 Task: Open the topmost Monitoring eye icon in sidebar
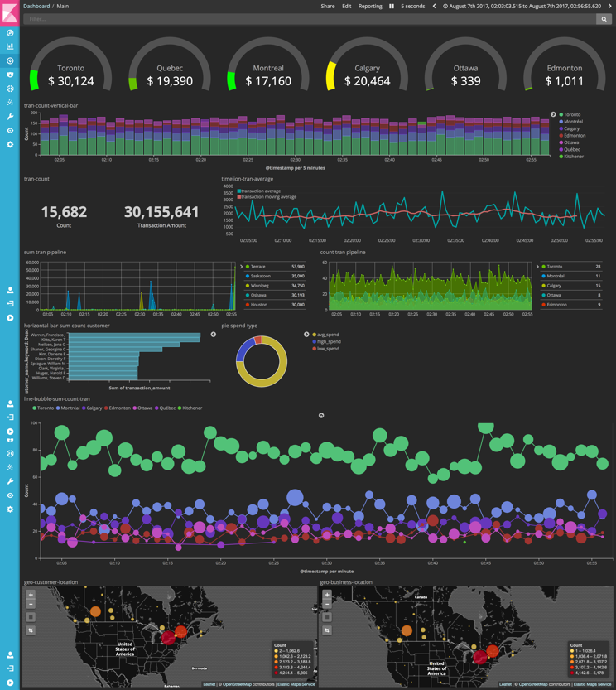coord(10,131)
